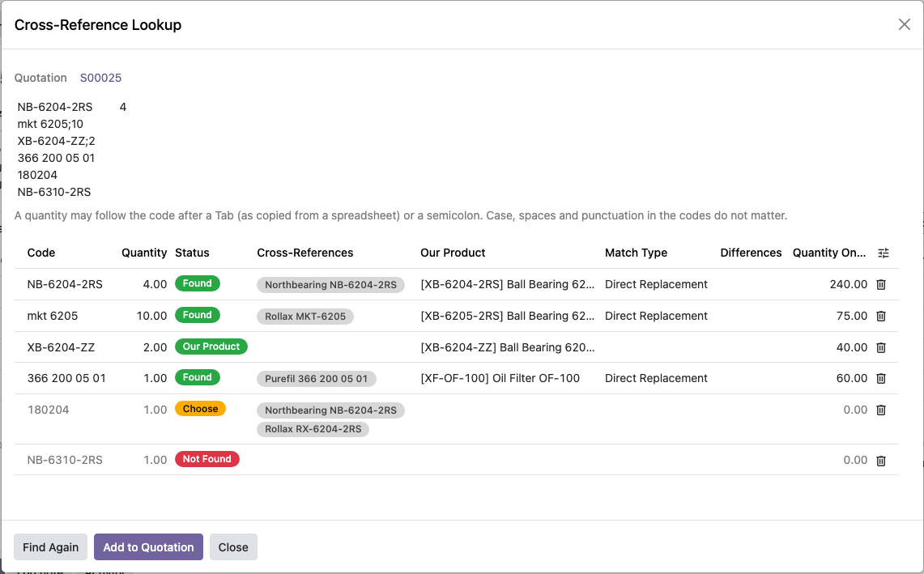924x574 pixels.
Task: Sort by the Status column header
Action: pyautogui.click(x=192, y=253)
